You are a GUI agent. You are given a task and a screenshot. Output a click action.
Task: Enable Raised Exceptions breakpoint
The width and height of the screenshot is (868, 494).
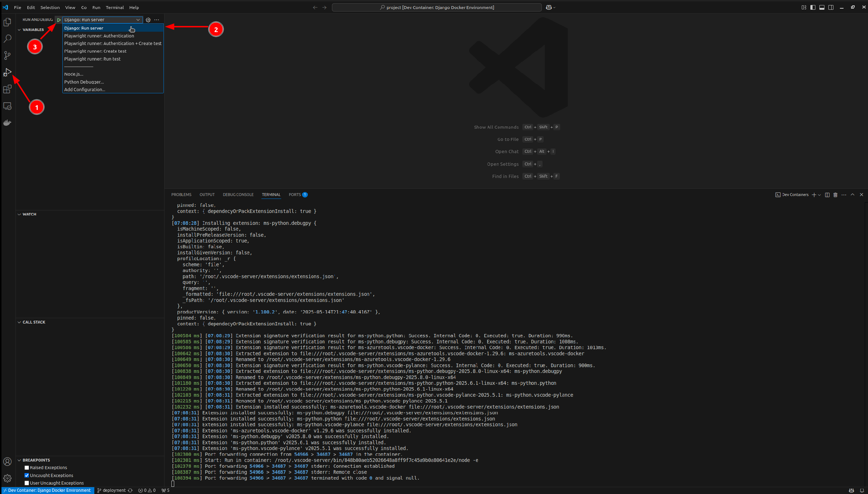click(27, 468)
